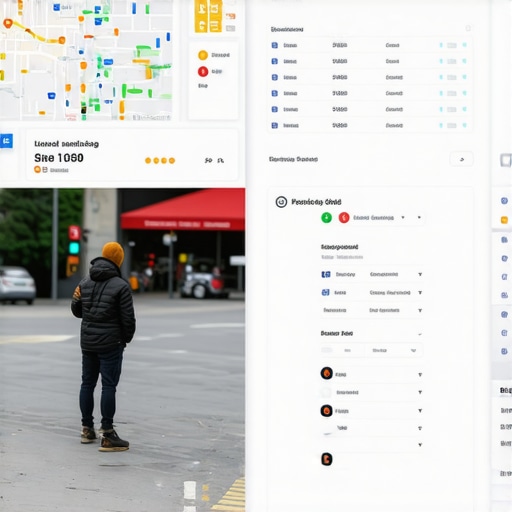Click the blue document icon in the sixth table row
Viewport: 512px width, 512px height.
tap(275, 125)
